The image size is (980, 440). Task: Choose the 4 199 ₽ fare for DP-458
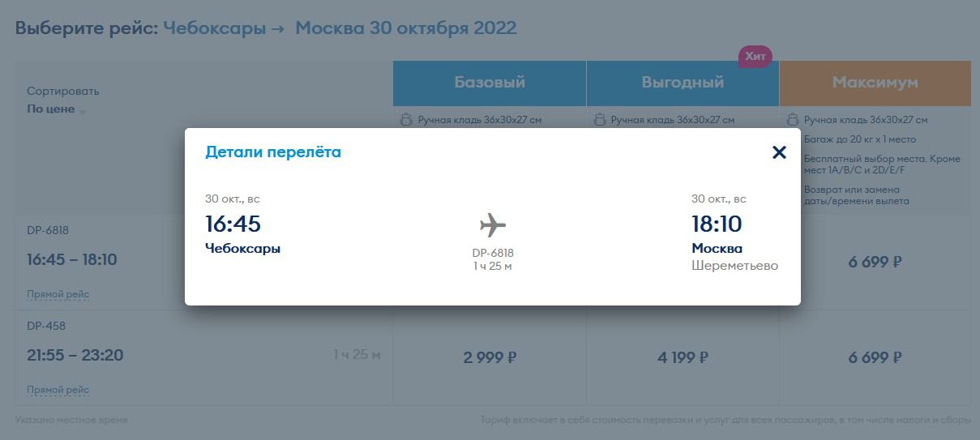[x=683, y=357]
